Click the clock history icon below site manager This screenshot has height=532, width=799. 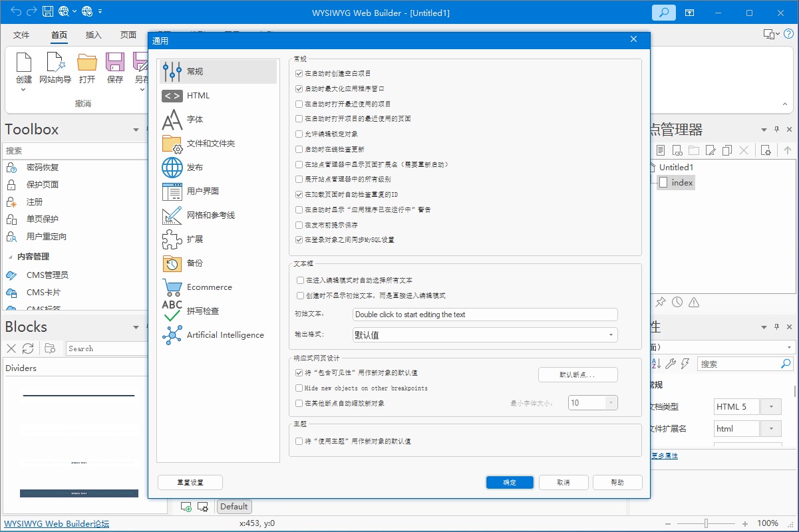point(677,303)
